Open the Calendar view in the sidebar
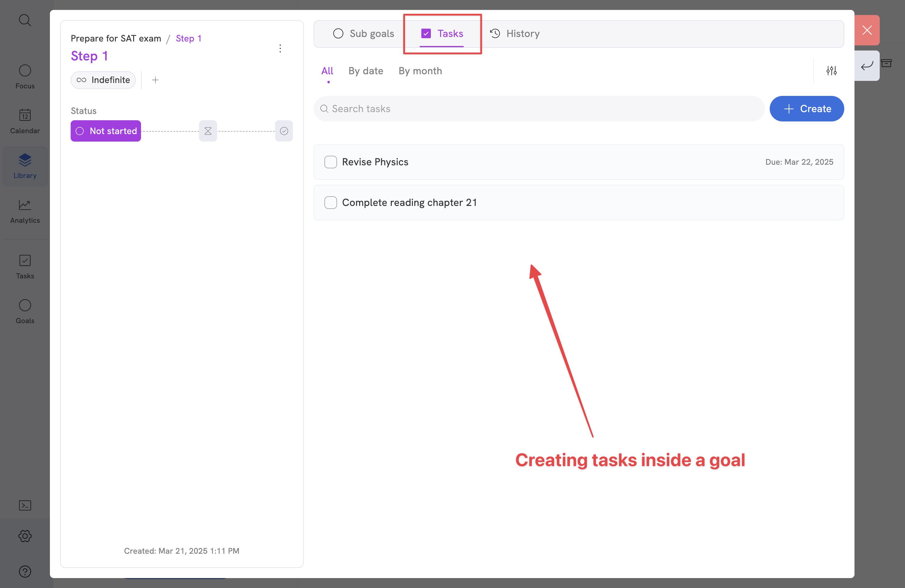 pos(25,122)
